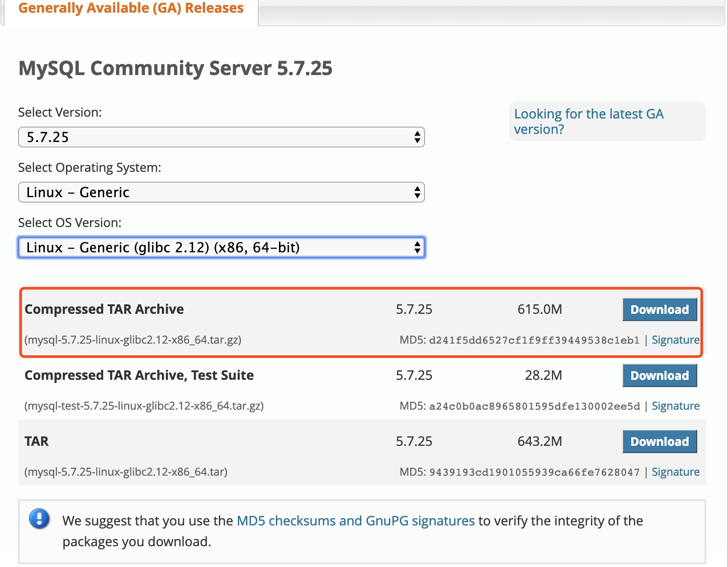Open the Select Operating System dropdown
Screen dimensions: 728x567
[x=222, y=192]
